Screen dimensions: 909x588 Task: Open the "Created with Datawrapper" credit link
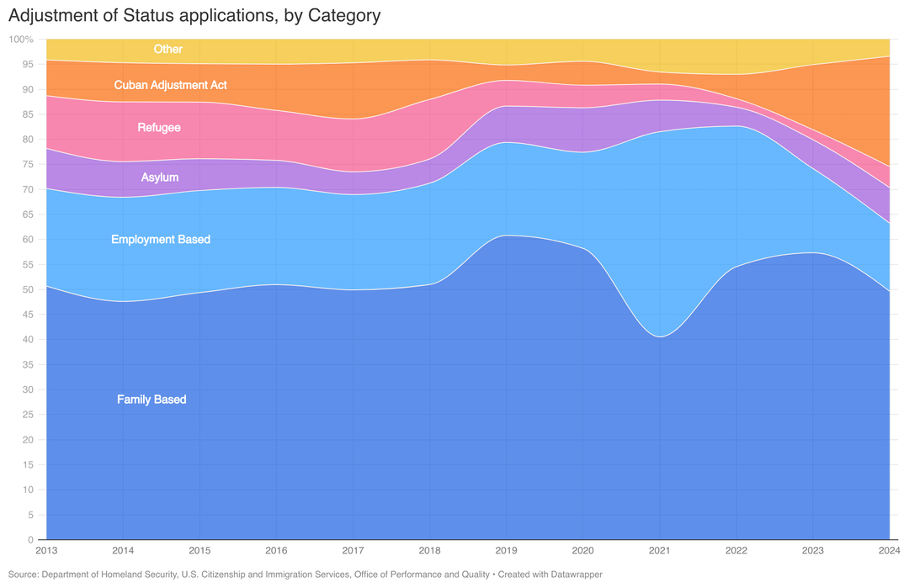[x=550, y=575]
